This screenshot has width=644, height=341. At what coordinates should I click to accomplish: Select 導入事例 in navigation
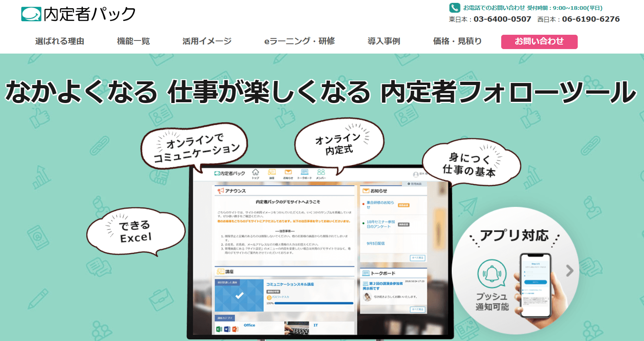[x=384, y=41]
